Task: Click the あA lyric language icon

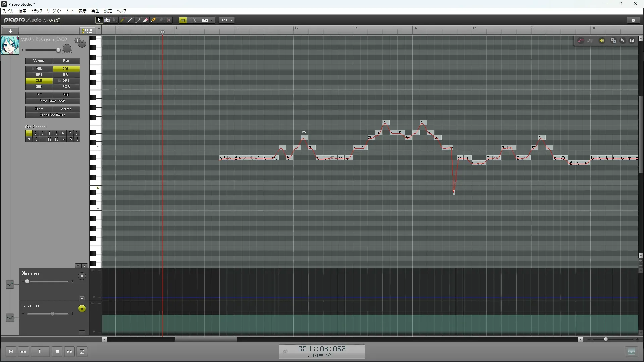Action: pos(623,41)
